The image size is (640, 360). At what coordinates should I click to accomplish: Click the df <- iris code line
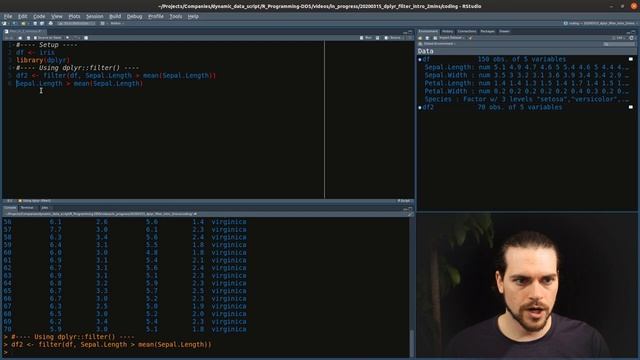(35, 53)
